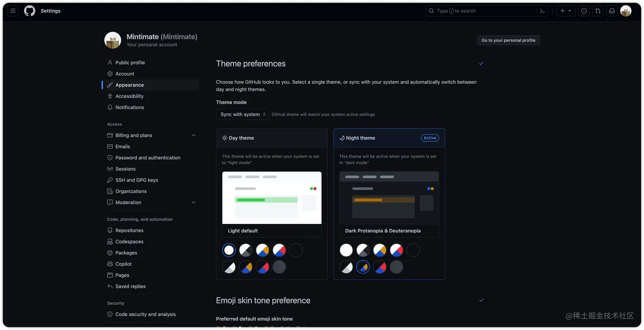The width and height of the screenshot is (644, 330).
Task: Open the command palette icon beside search
Action: 542,11
